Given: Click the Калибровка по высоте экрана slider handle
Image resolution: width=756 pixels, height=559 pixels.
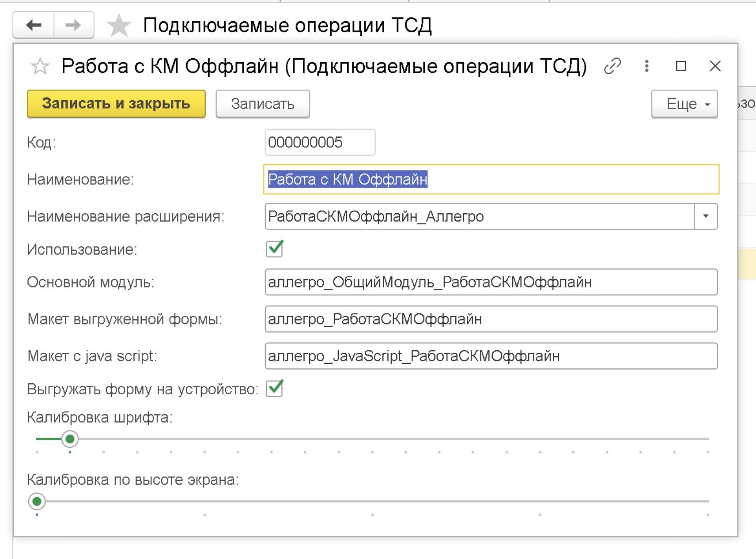Looking at the screenshot, I should pos(37,501).
